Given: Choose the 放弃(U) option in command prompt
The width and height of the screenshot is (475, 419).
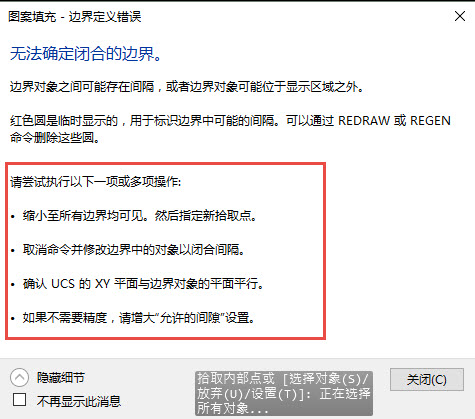Looking at the screenshot, I should point(220,394).
